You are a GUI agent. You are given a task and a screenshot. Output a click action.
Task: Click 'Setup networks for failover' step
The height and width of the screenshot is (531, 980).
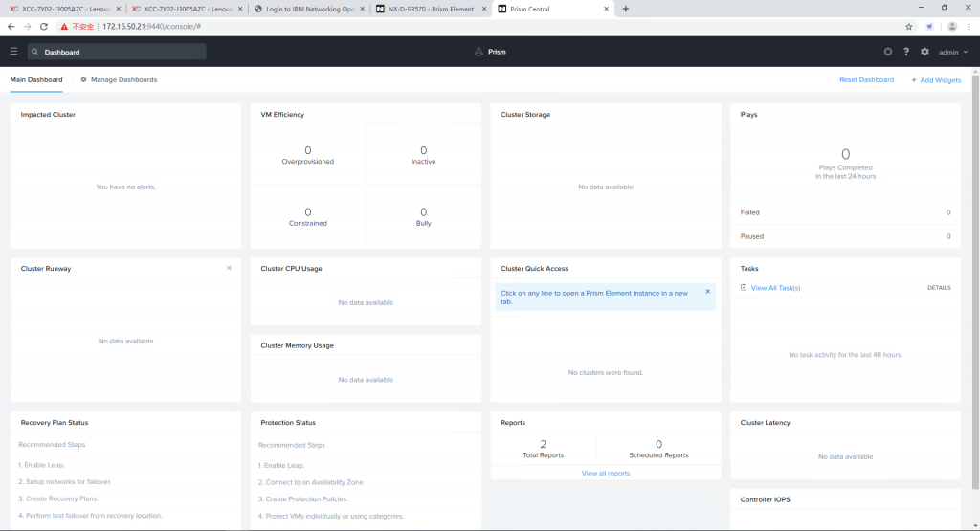pyautogui.click(x=65, y=481)
